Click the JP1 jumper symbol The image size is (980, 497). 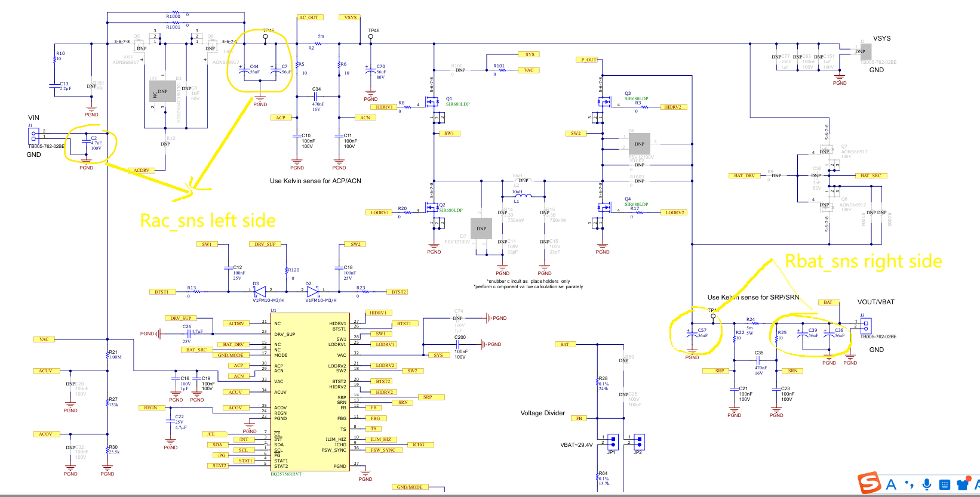click(612, 442)
